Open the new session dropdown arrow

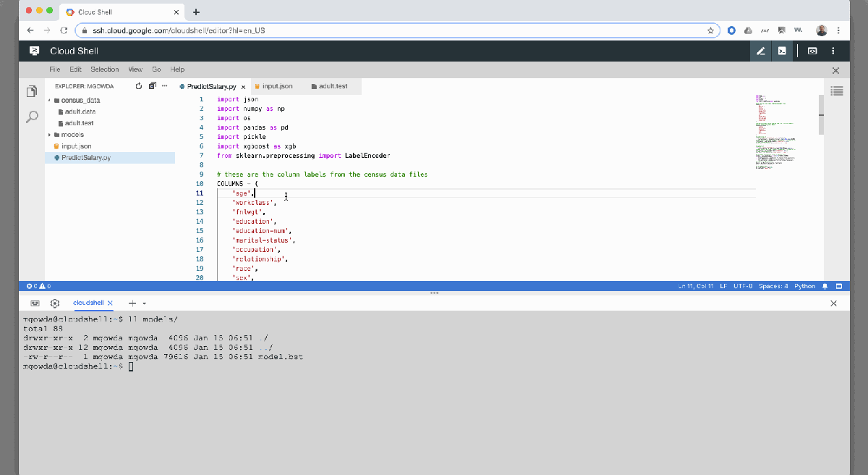(144, 303)
